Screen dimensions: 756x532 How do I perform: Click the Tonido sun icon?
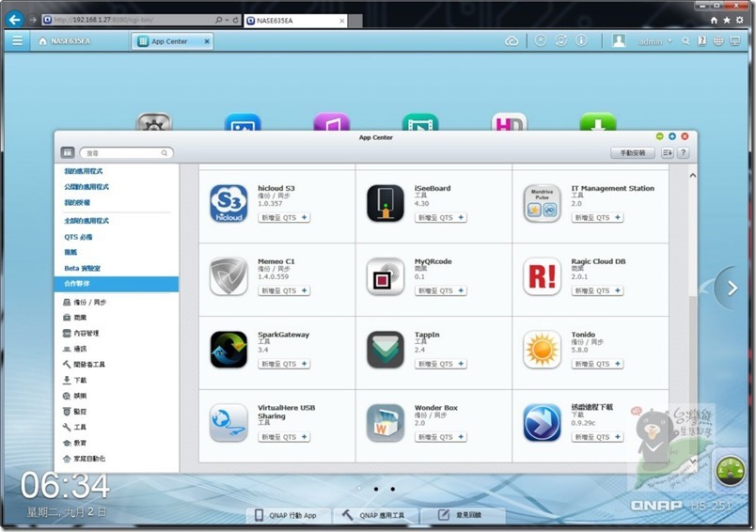point(542,350)
